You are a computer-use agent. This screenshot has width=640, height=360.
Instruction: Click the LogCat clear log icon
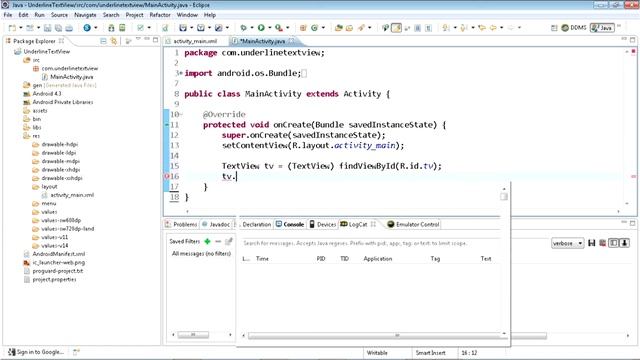tap(602, 243)
